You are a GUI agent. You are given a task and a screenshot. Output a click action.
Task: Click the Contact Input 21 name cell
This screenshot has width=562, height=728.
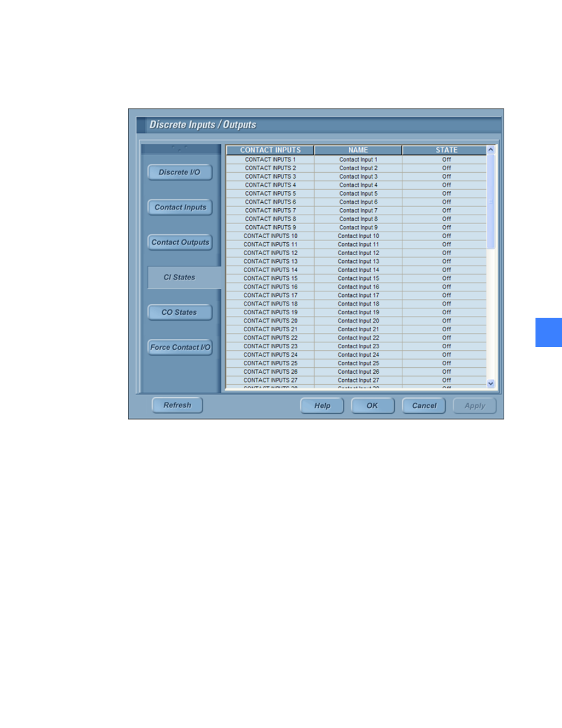[358, 330]
